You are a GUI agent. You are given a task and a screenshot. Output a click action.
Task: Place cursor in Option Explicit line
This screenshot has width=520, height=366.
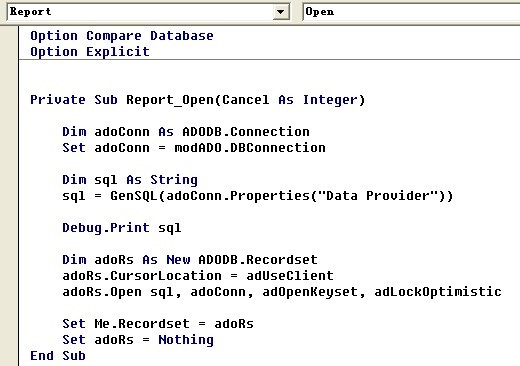pyautogui.click(x=90, y=52)
